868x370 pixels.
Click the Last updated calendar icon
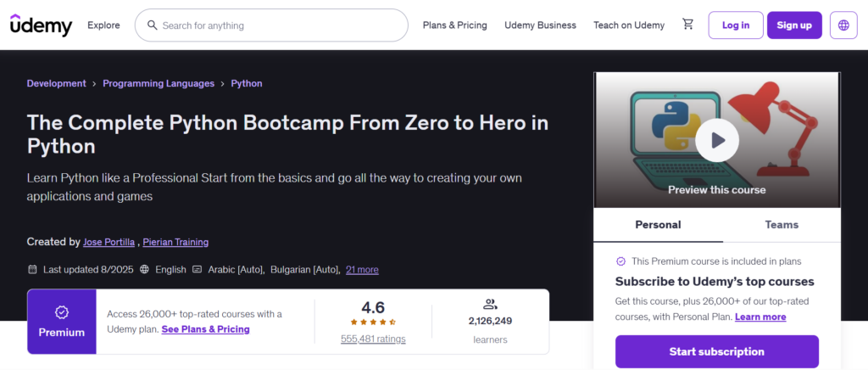[33, 270]
